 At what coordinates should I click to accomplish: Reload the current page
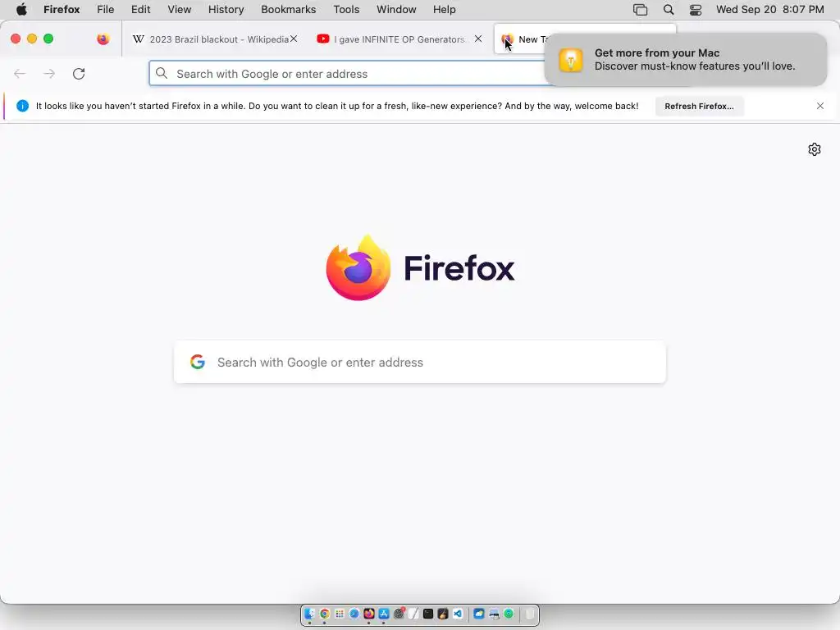[79, 73]
